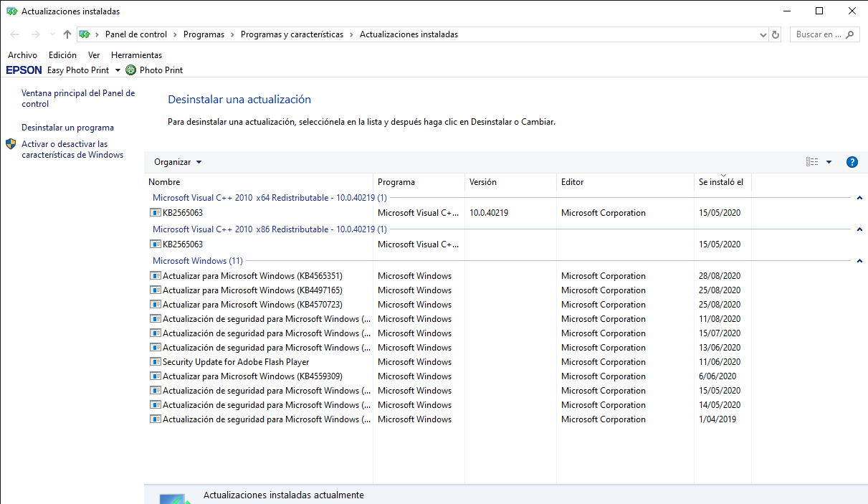Viewport: 868px width, 504px height.
Task: Sort by the Versión column header
Action: coord(511,182)
